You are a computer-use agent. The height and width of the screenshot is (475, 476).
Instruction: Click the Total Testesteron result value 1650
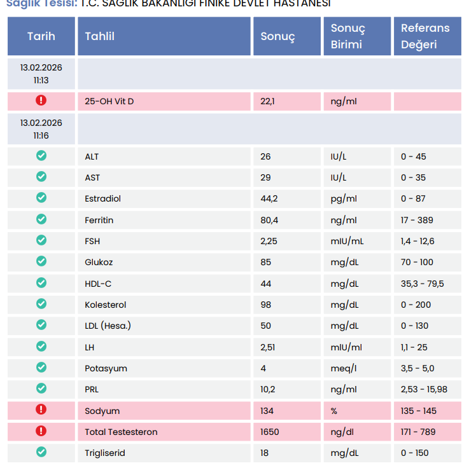click(x=270, y=432)
